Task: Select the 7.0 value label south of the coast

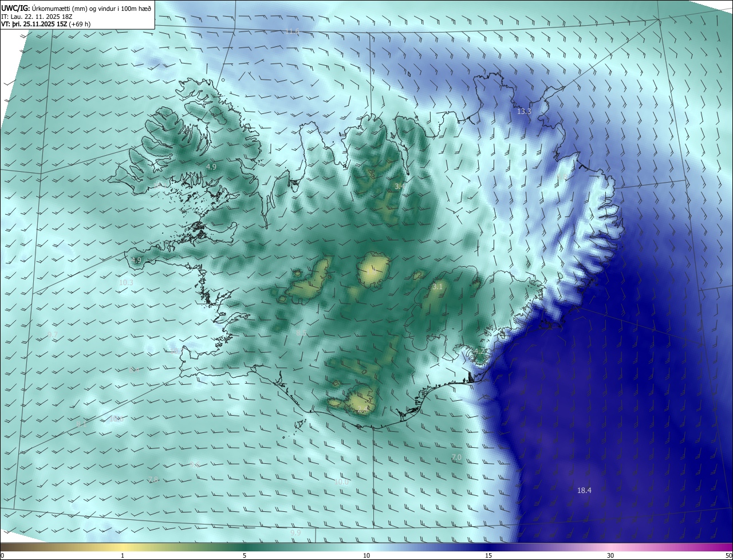Action: tap(456, 457)
